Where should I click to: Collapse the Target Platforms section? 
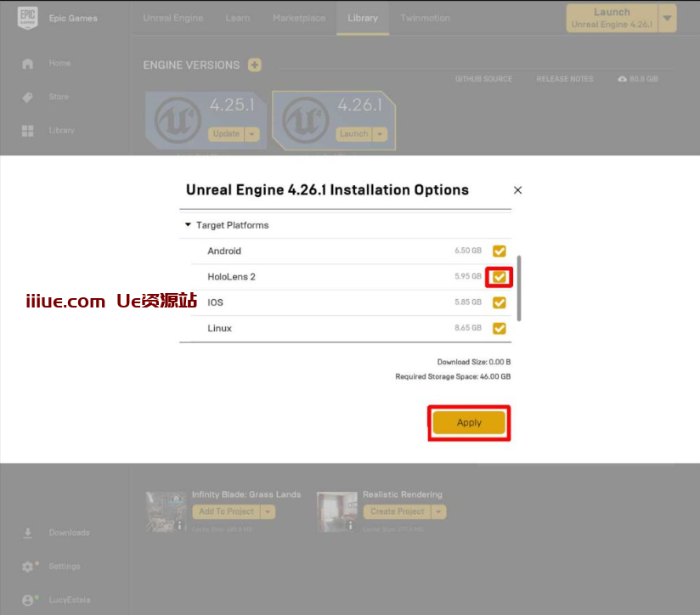(188, 226)
